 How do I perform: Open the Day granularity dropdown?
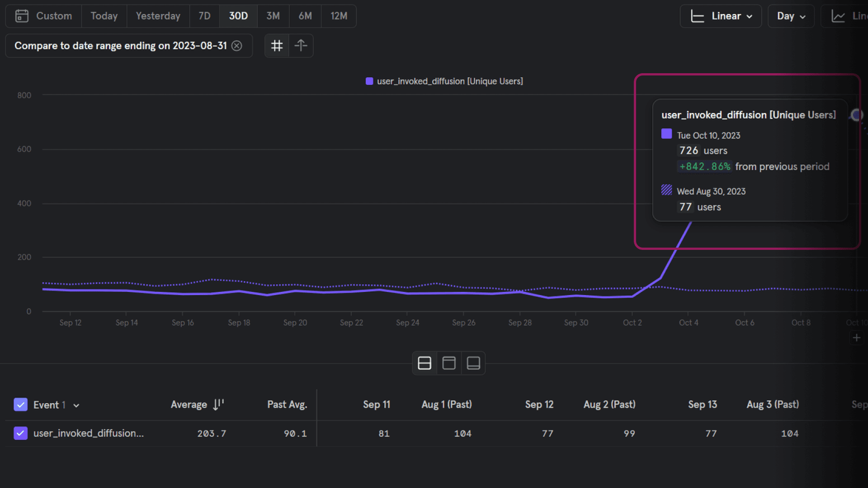(x=791, y=16)
